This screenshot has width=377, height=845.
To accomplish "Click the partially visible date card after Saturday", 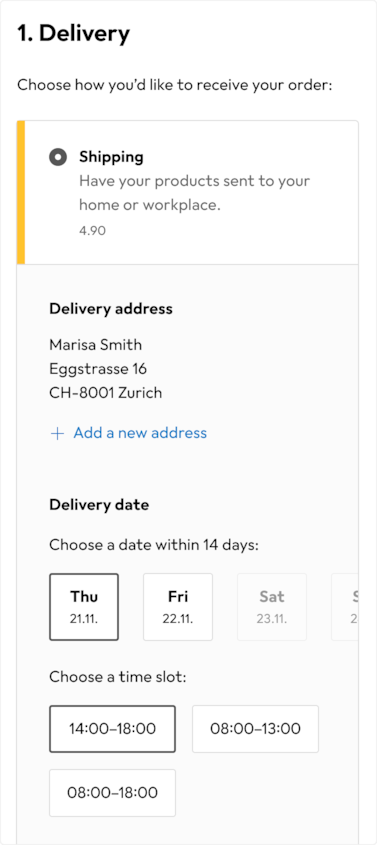I will [345, 607].
